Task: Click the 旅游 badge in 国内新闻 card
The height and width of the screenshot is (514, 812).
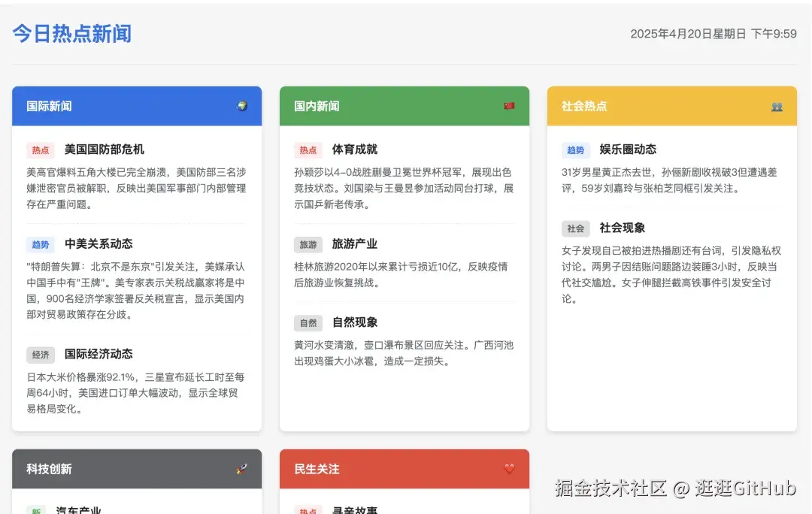Action: coord(308,243)
